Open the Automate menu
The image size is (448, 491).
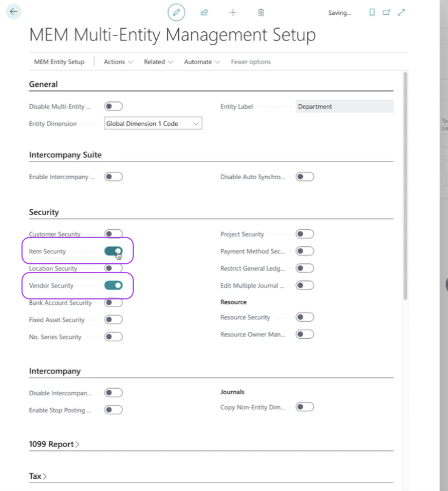point(202,62)
